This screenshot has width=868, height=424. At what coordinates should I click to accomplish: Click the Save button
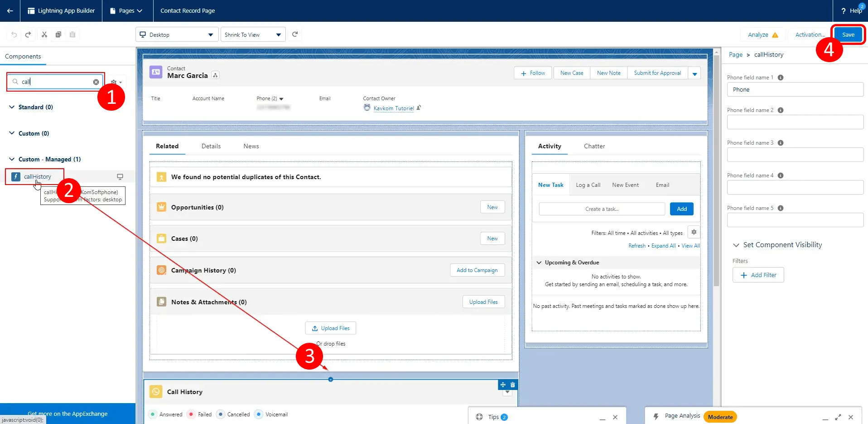click(x=848, y=35)
